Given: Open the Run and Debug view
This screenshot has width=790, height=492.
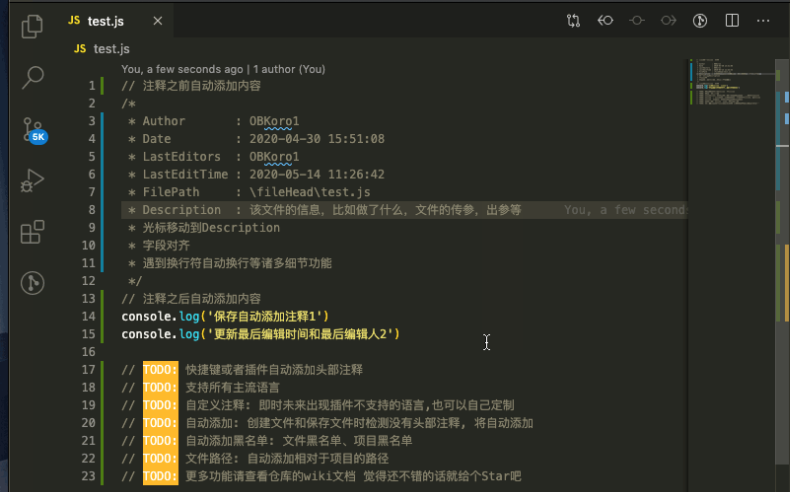Looking at the screenshot, I should coord(33,180).
